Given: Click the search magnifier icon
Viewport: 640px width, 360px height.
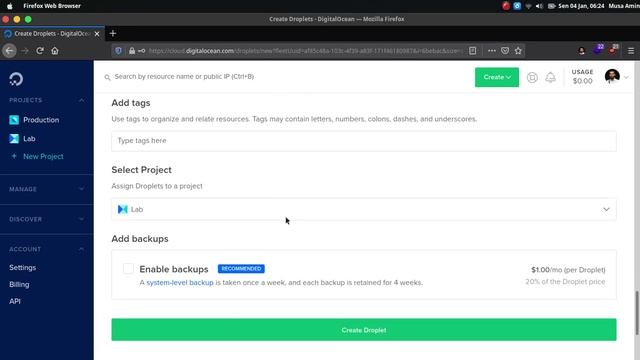Looking at the screenshot, I should click(x=107, y=77).
